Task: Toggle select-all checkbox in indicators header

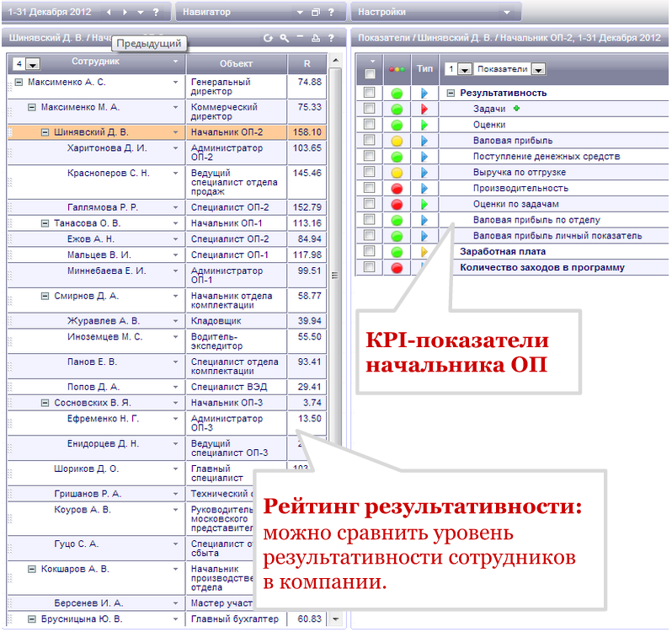Action: point(371,74)
